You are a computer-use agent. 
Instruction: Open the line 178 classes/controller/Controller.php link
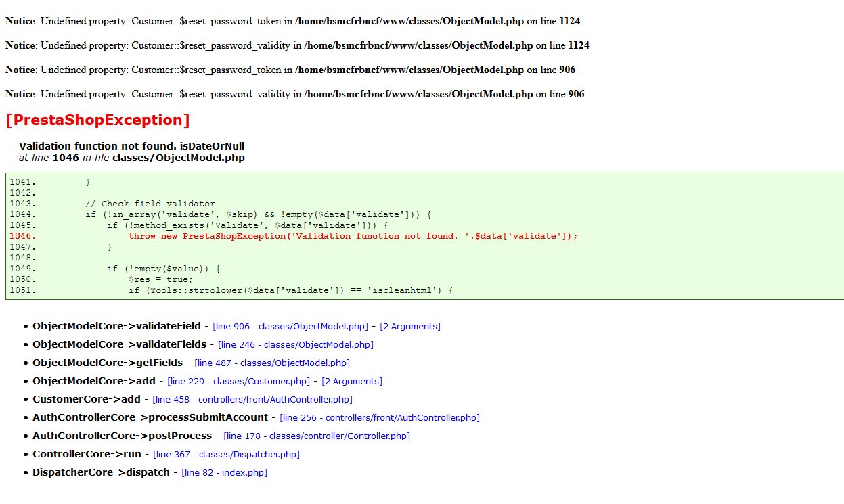coord(317,436)
